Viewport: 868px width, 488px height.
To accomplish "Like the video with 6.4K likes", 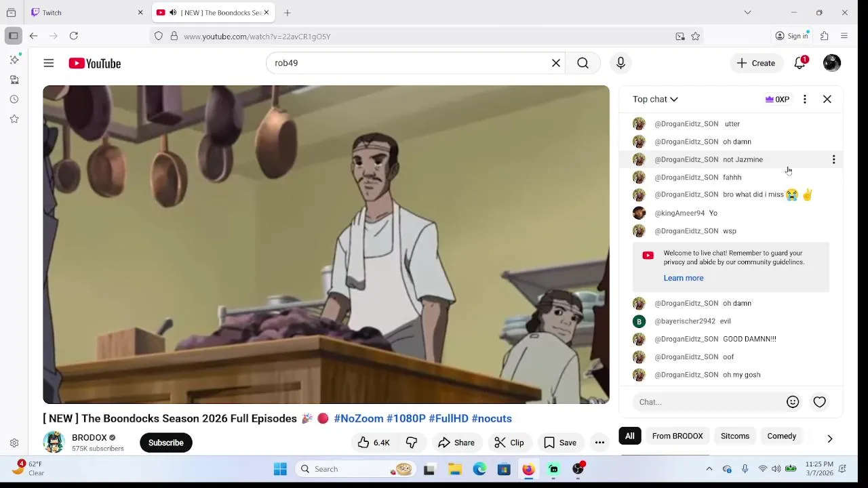I will coord(374,443).
